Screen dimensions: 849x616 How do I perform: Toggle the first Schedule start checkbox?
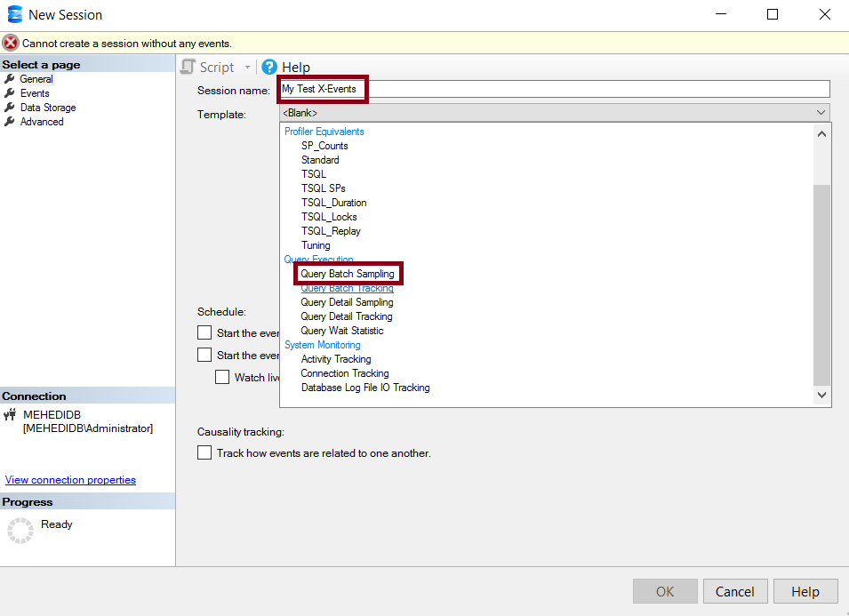click(204, 333)
